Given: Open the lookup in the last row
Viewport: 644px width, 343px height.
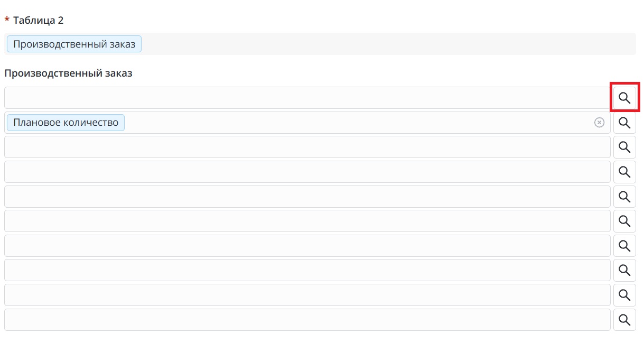Looking at the screenshot, I should coord(624,320).
